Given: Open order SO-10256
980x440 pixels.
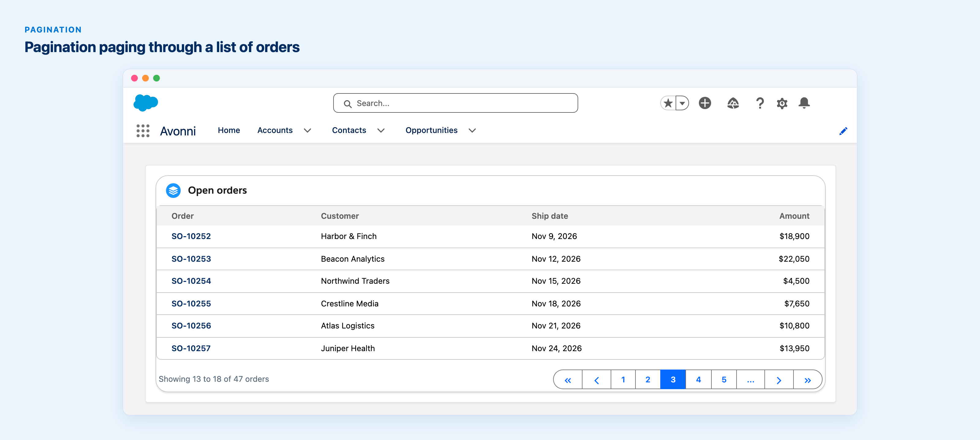Looking at the screenshot, I should pyautogui.click(x=191, y=326).
